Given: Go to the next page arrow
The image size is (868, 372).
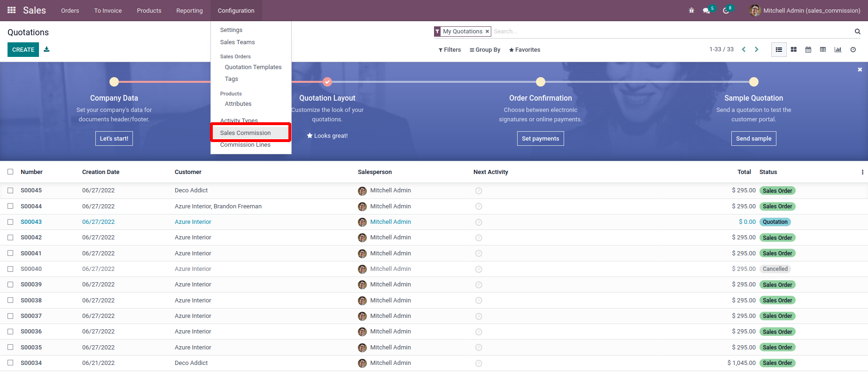Looking at the screenshot, I should click(x=756, y=49).
